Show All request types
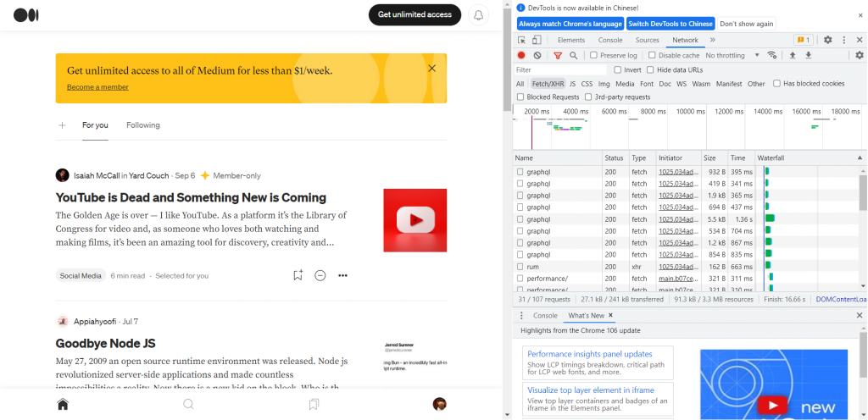 click(x=520, y=84)
